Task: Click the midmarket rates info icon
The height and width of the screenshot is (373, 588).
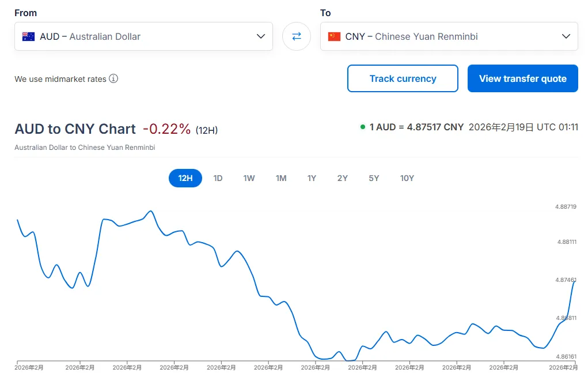Action: [x=113, y=78]
